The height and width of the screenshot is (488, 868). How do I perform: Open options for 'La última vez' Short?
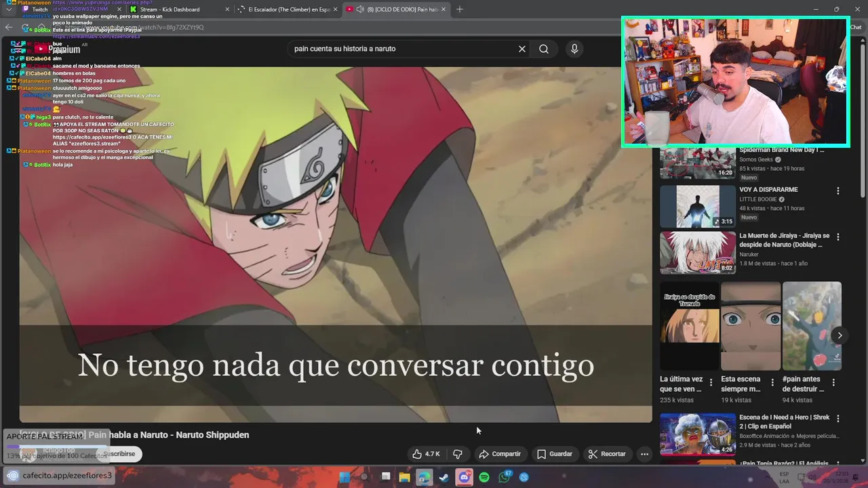(x=711, y=383)
